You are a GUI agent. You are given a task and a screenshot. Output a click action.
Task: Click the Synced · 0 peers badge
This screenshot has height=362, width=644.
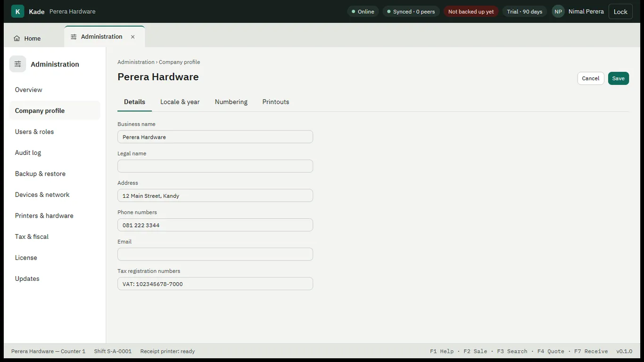coord(411,11)
